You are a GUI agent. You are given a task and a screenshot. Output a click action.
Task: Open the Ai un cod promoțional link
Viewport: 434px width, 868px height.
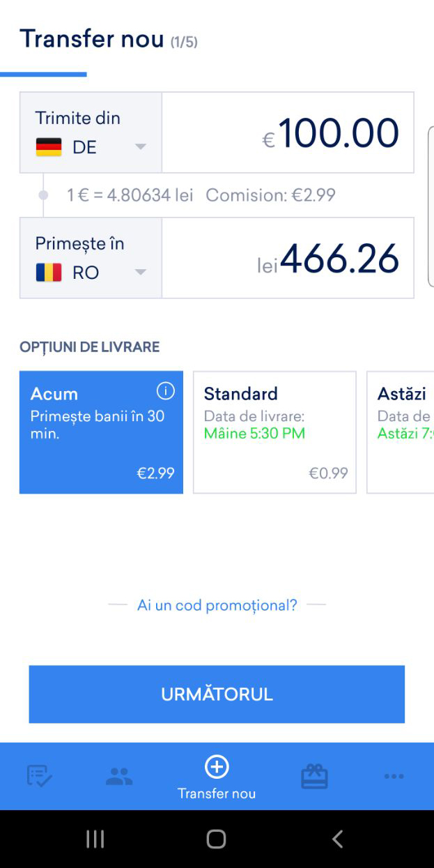pos(217,605)
